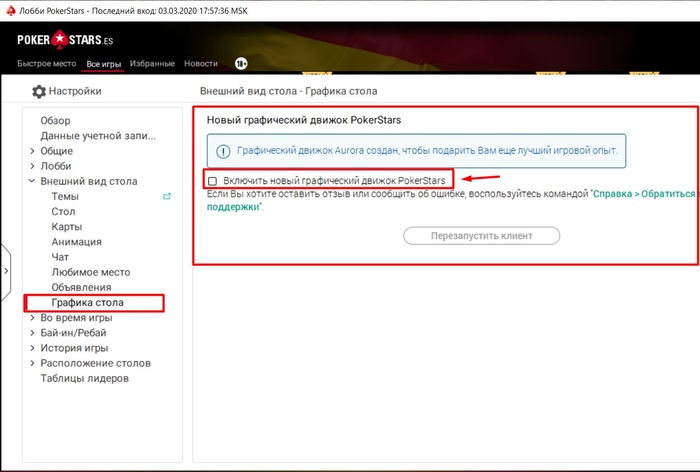
Task: Open the side panel arrow handle
Action: [5, 271]
